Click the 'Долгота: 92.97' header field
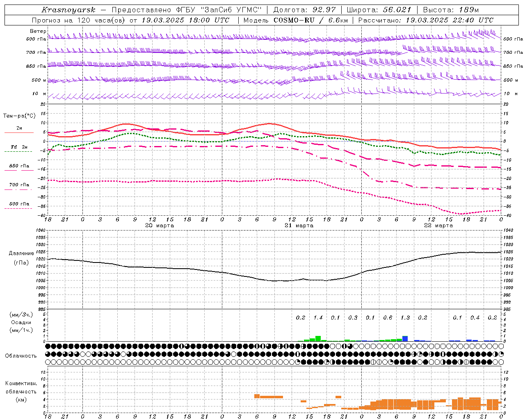This screenshot has width=525, height=420. point(304,10)
